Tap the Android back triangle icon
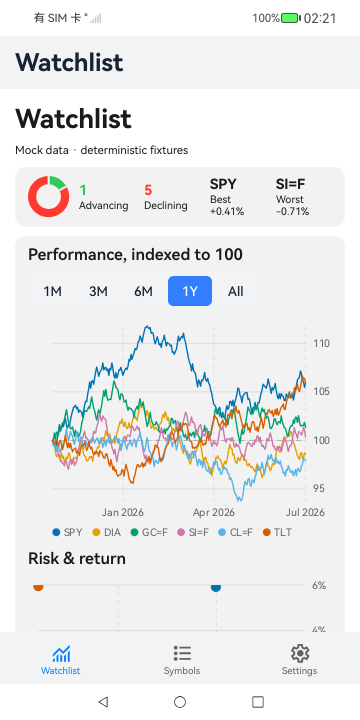 pyautogui.click(x=103, y=702)
